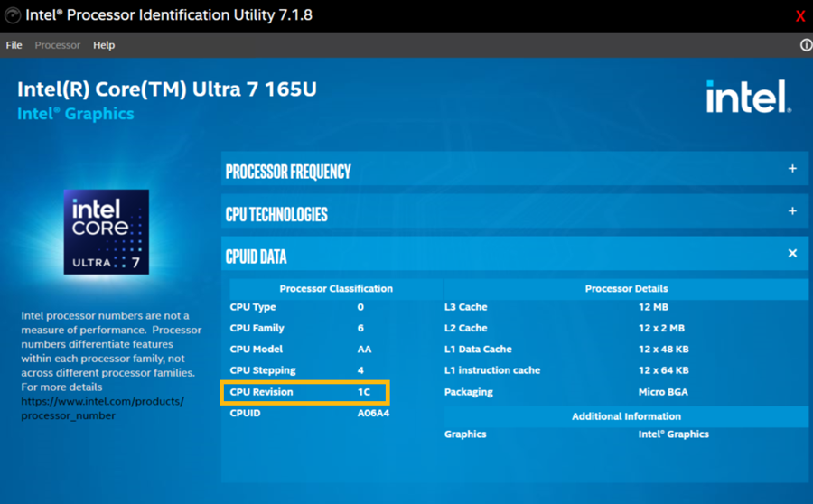Click the 12 x 48 KB value
The height and width of the screenshot is (504, 813).
664,349
